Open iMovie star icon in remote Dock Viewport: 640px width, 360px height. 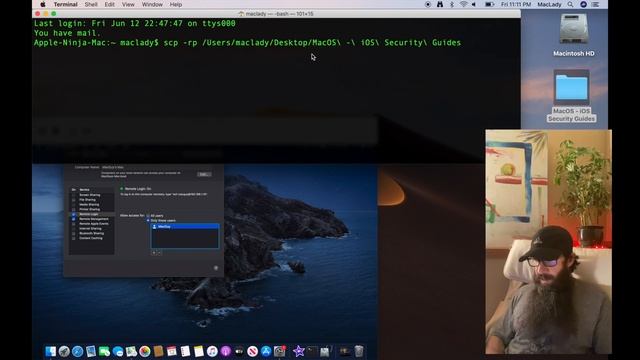(298, 351)
